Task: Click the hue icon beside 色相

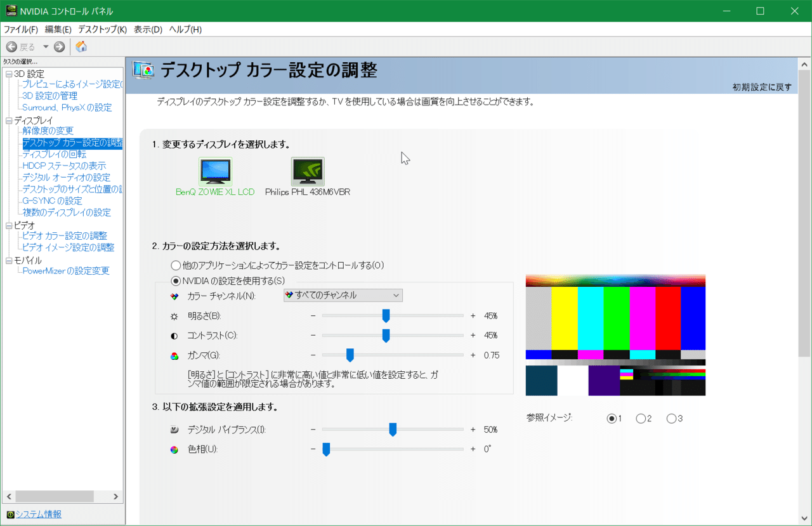Action: (x=174, y=449)
